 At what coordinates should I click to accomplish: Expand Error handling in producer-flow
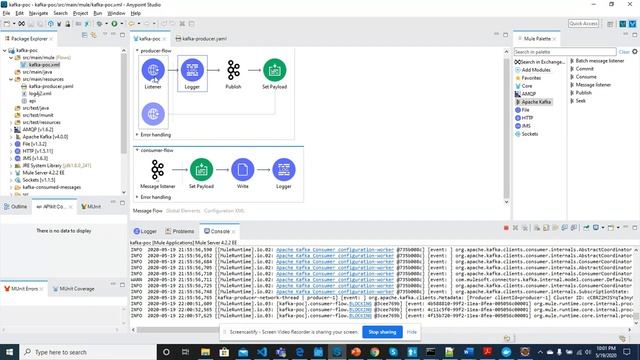[x=137, y=135]
